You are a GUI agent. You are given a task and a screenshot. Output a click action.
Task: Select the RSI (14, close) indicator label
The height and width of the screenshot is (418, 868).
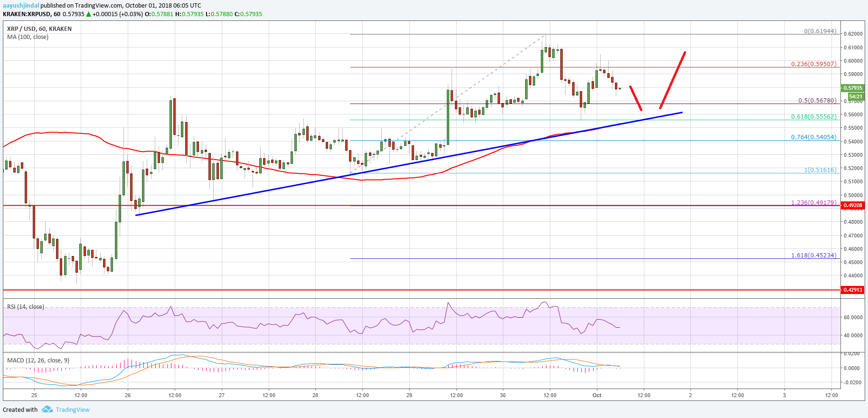click(26, 306)
